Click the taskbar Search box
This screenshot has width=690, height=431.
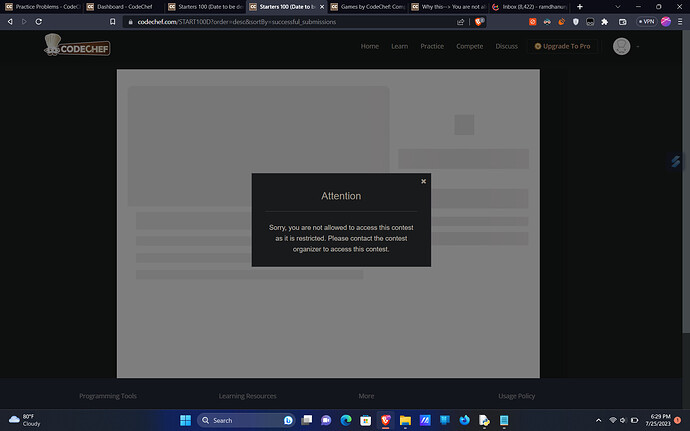[x=246, y=420]
